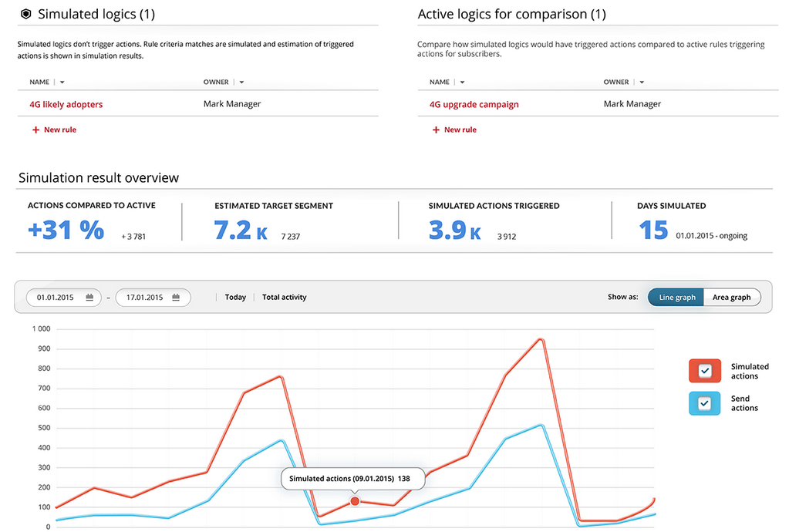Screen dimensions: 789x532
Task: Click the Simulated logics cube icon
Action: click(25, 14)
